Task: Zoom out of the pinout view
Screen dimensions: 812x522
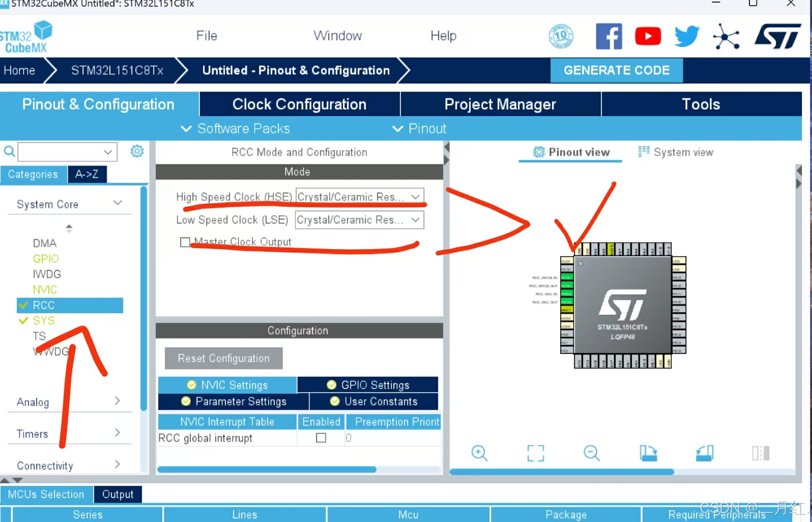Action: point(592,453)
